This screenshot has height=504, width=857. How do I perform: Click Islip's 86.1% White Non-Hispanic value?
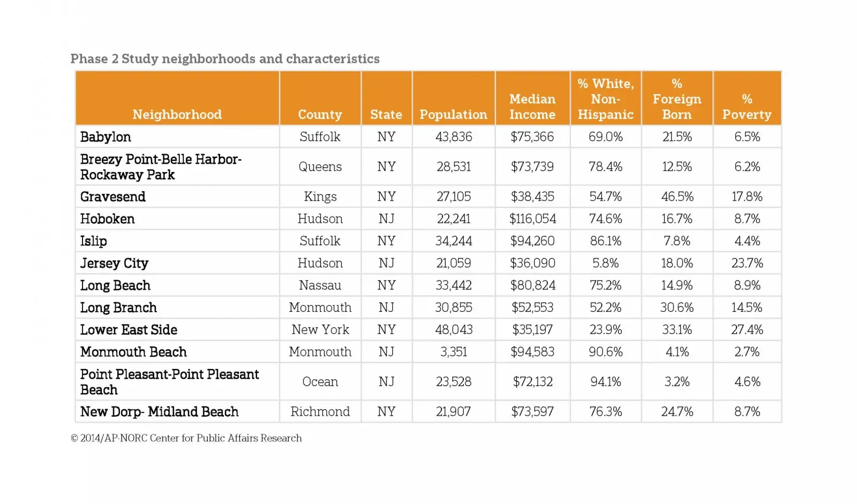tap(605, 241)
